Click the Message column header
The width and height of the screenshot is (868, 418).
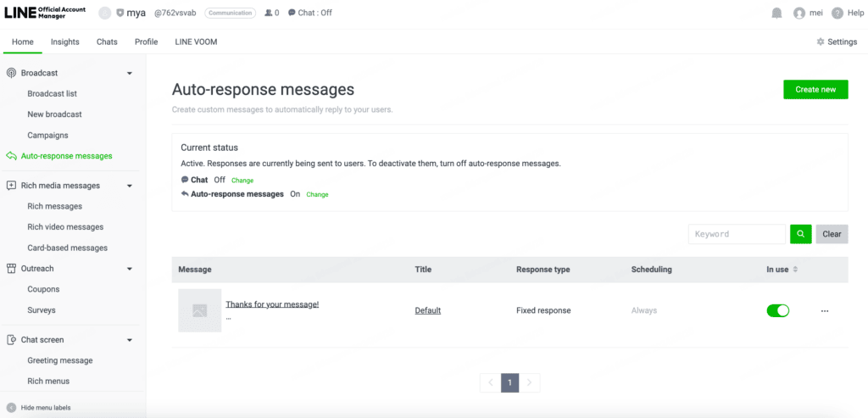pyautogui.click(x=195, y=270)
